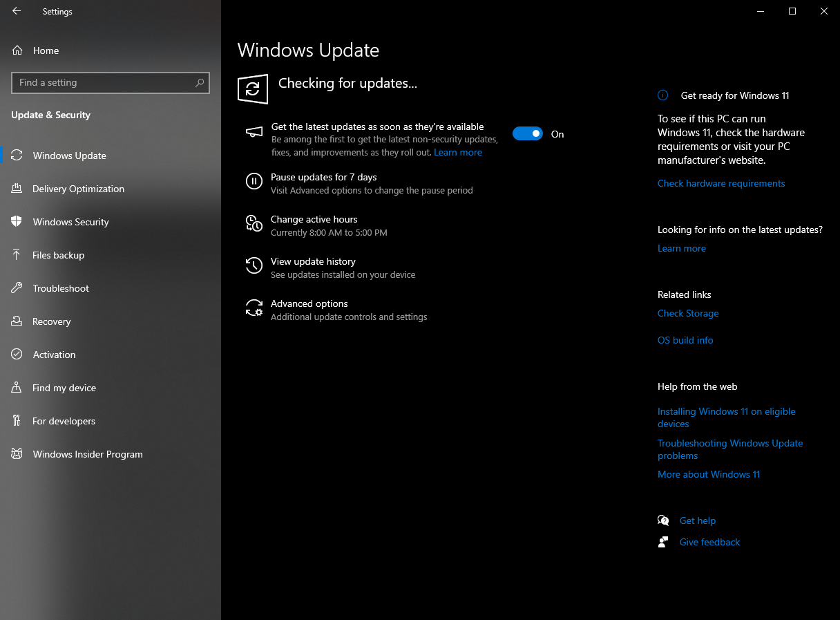Open Advanced options
This screenshot has width=840, height=620.
[x=309, y=304]
